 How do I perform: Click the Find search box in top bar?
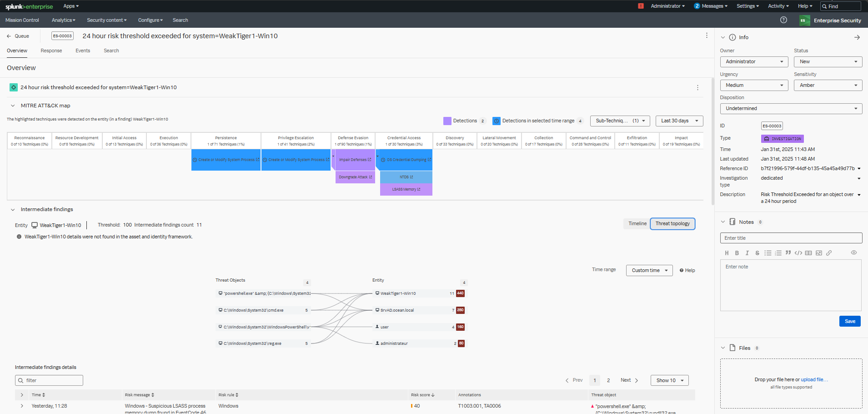point(841,6)
